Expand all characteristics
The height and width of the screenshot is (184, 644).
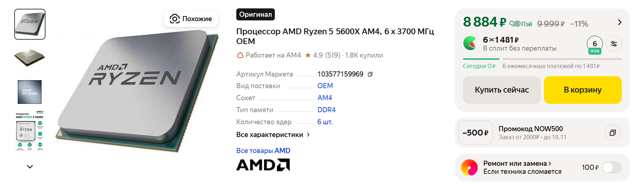[x=273, y=135]
